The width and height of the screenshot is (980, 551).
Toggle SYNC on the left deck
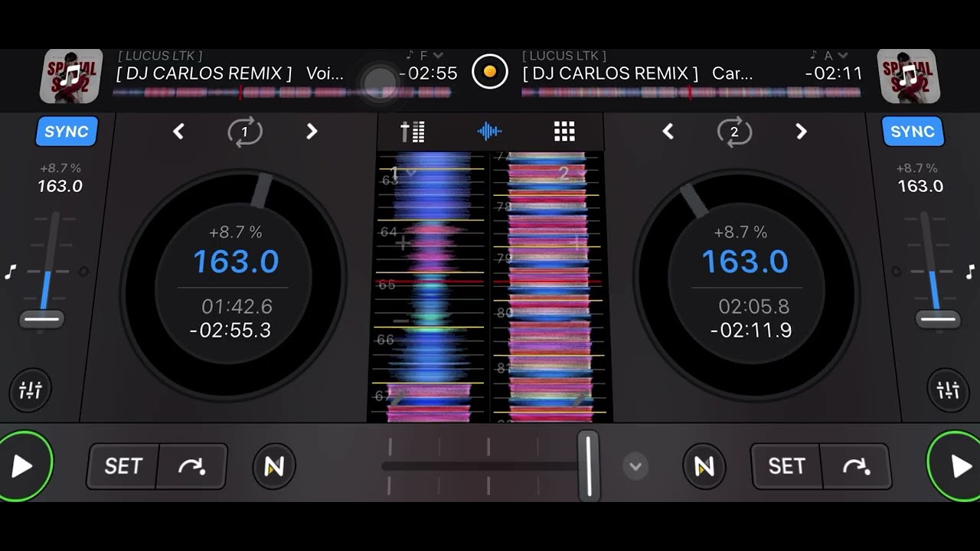(67, 132)
